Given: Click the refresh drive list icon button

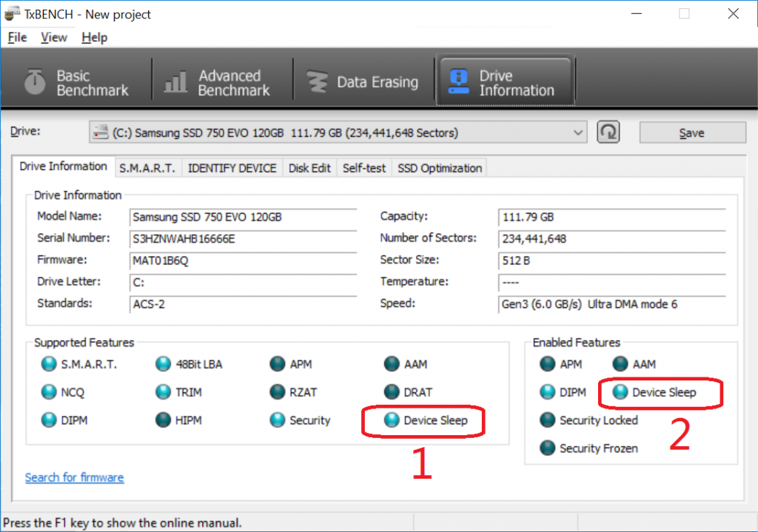Looking at the screenshot, I should pyautogui.click(x=608, y=132).
